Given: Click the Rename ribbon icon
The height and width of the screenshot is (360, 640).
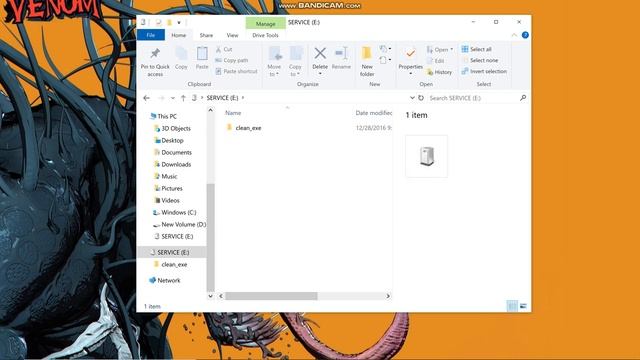Looking at the screenshot, I should pyautogui.click(x=341, y=53).
